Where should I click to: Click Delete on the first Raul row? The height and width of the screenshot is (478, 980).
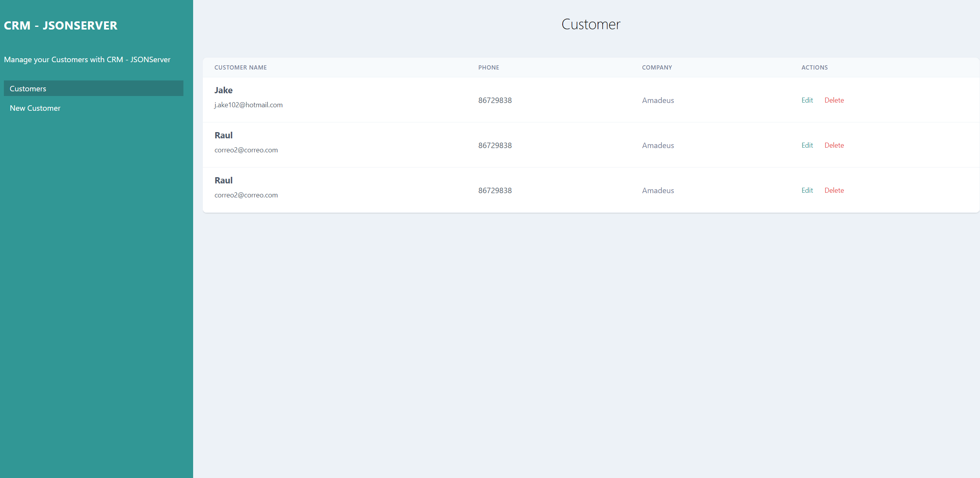point(834,145)
